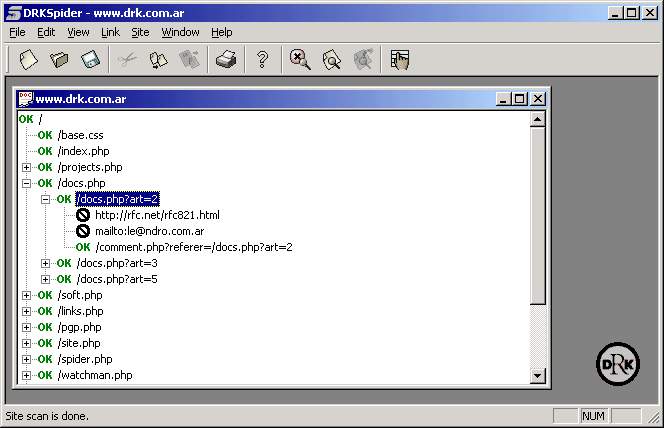664x428 pixels.
Task: Expand the /projects.php tree node
Action: click(26, 167)
